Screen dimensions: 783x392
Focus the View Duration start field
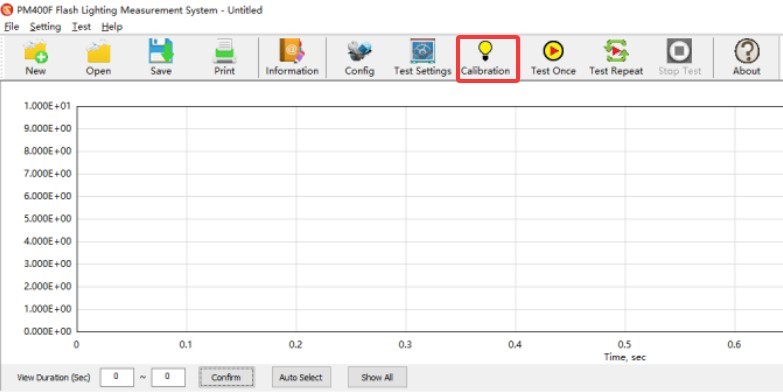[117, 378]
